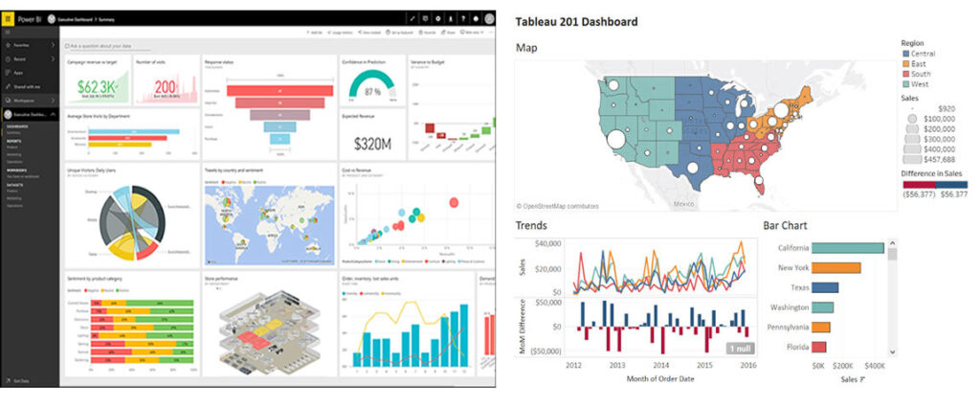Expand the Workspaces flyout chevron

(x=53, y=100)
